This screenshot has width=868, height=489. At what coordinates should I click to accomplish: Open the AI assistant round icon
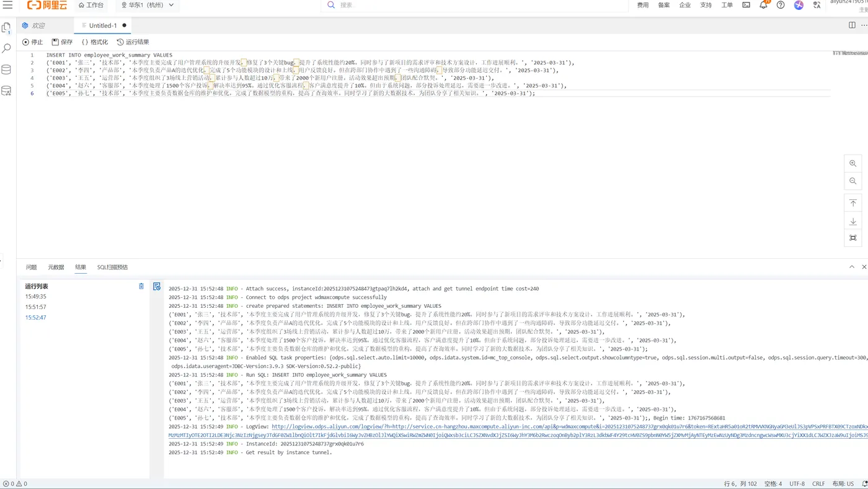(799, 5)
